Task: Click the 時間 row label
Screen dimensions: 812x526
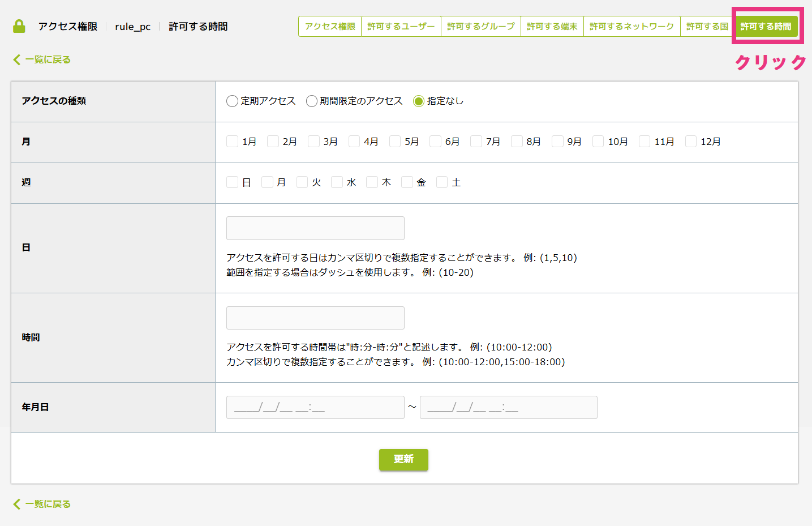Action: click(x=31, y=337)
